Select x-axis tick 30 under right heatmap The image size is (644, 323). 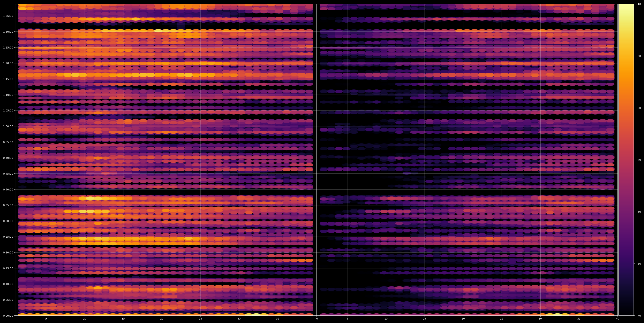click(540, 319)
